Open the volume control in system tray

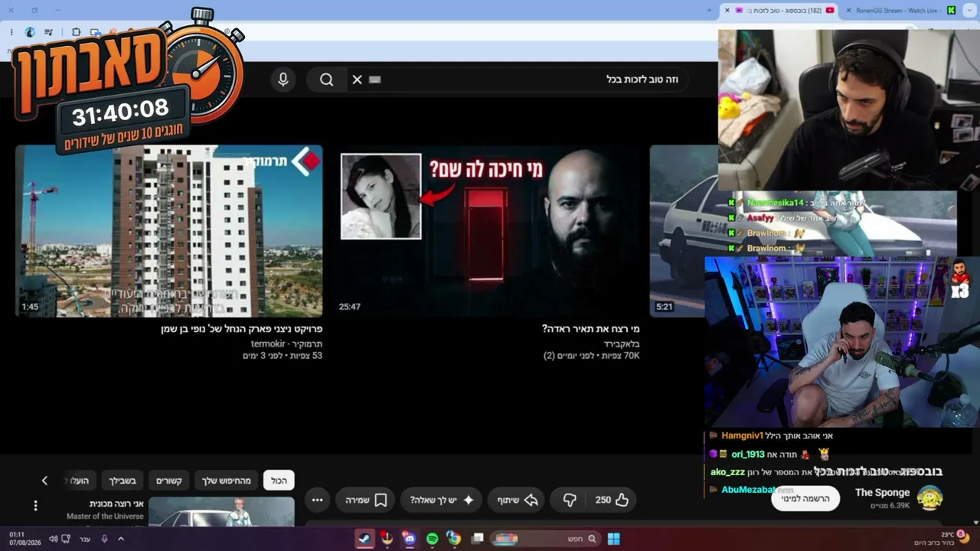pos(53,539)
